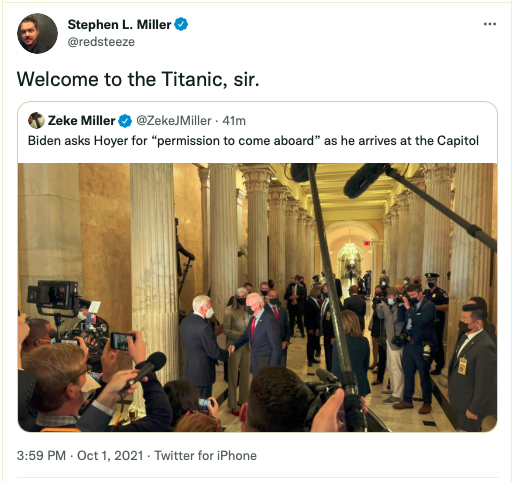Viewport: 514px width, 482px height.
Task: Enlarge the Capitol hallway photo
Action: (x=257, y=297)
